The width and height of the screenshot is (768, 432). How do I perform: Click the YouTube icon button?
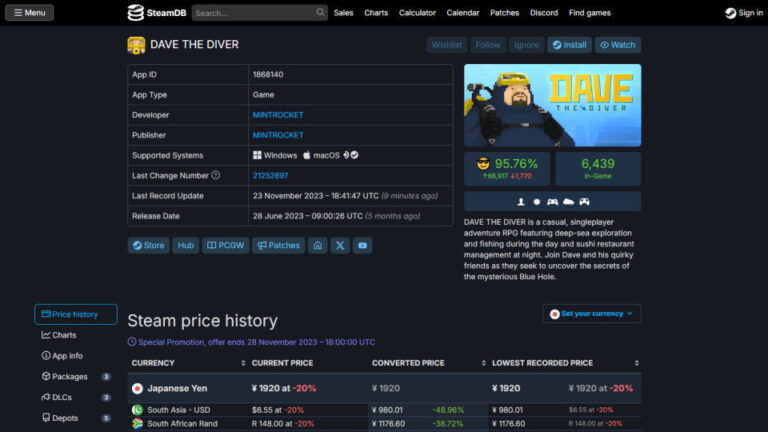tap(362, 245)
